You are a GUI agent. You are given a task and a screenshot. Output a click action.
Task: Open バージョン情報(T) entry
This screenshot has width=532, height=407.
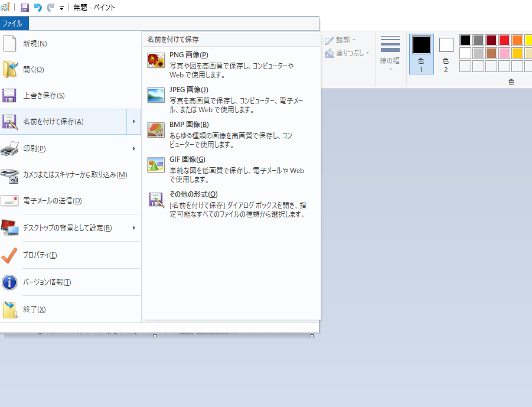[71, 282]
